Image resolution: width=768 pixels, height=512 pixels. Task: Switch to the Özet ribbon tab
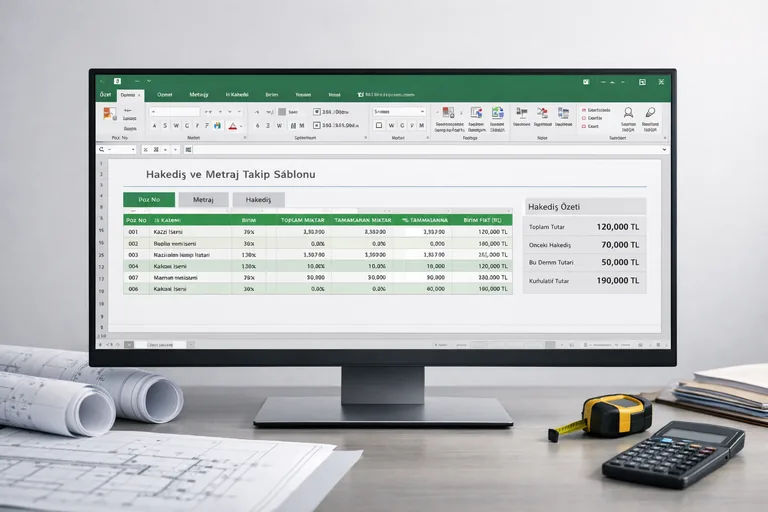coord(105,95)
